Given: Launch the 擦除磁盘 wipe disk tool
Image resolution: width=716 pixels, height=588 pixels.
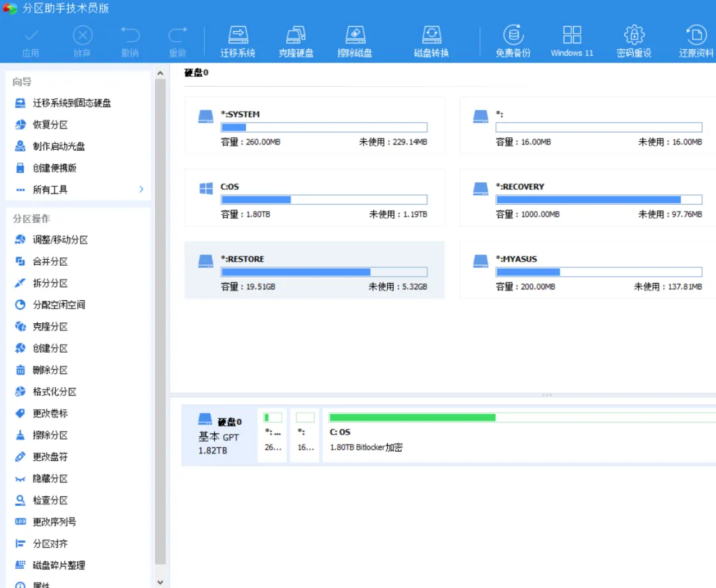Looking at the screenshot, I should click(x=355, y=40).
